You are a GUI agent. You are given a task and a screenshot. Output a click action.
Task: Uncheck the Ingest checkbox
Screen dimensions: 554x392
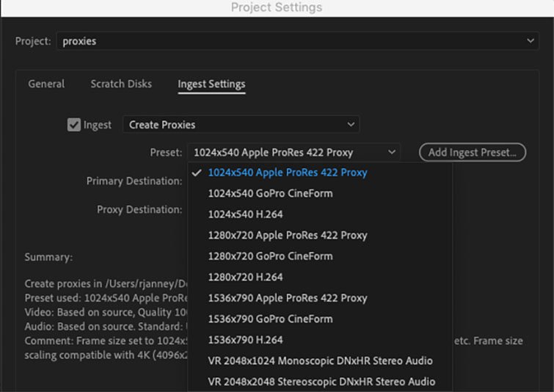73,125
